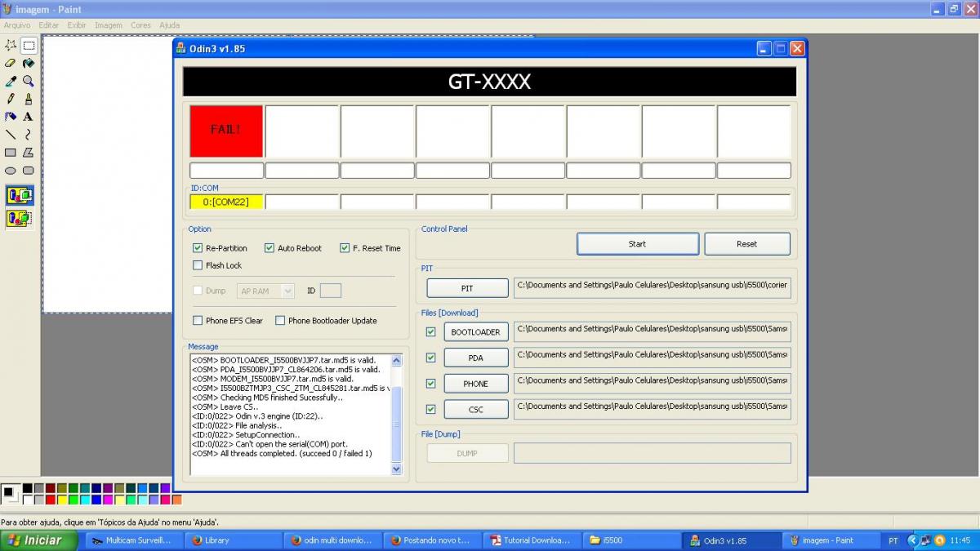Open the Tutorial Download PDF taskbar item
Screen dimensions: 980x551
coord(531,540)
